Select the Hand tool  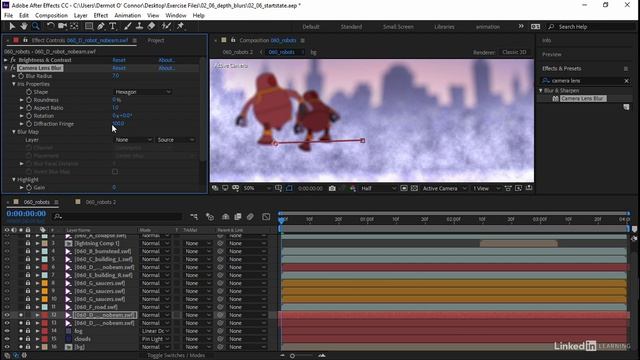tap(24, 26)
